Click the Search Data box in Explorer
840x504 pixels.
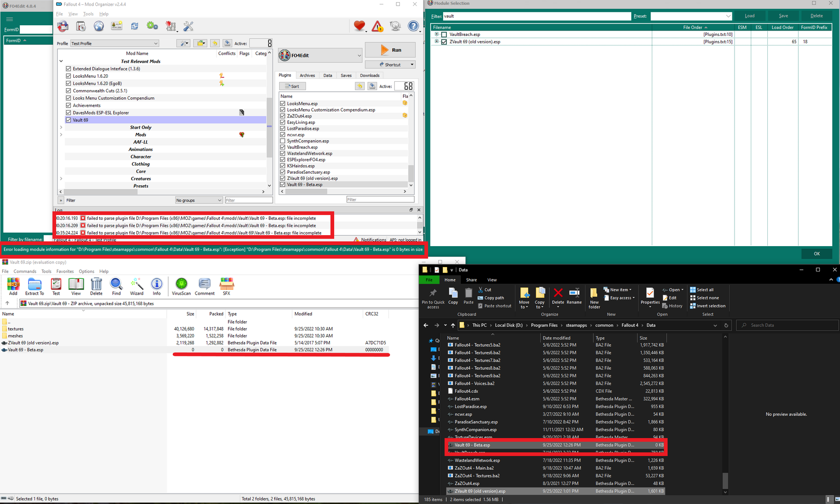(787, 325)
